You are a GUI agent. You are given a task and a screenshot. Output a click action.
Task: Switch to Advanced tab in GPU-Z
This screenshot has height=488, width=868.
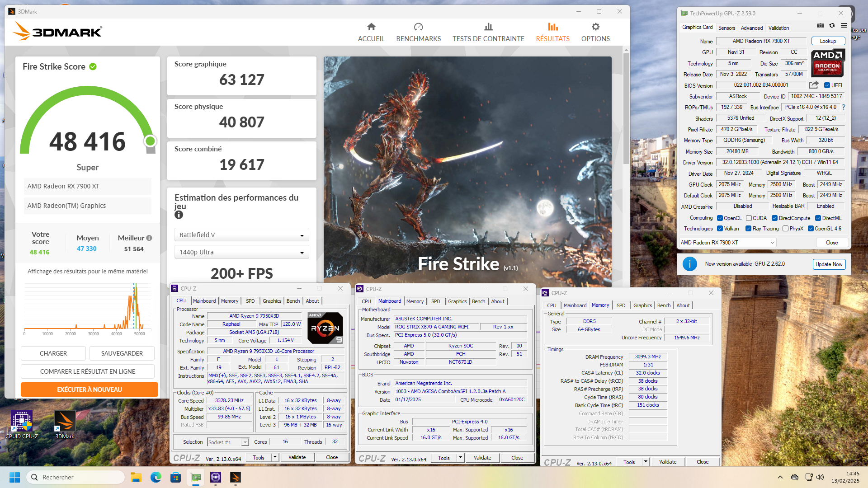pyautogui.click(x=751, y=28)
